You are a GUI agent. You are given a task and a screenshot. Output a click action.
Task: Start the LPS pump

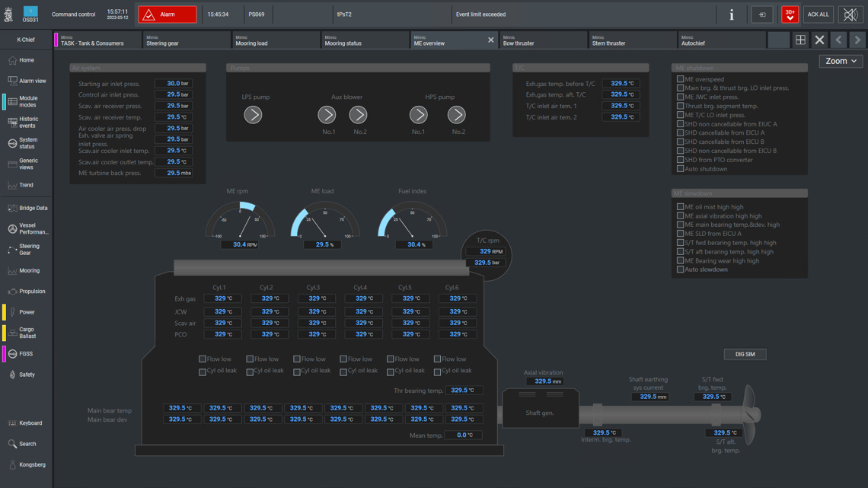tap(253, 115)
